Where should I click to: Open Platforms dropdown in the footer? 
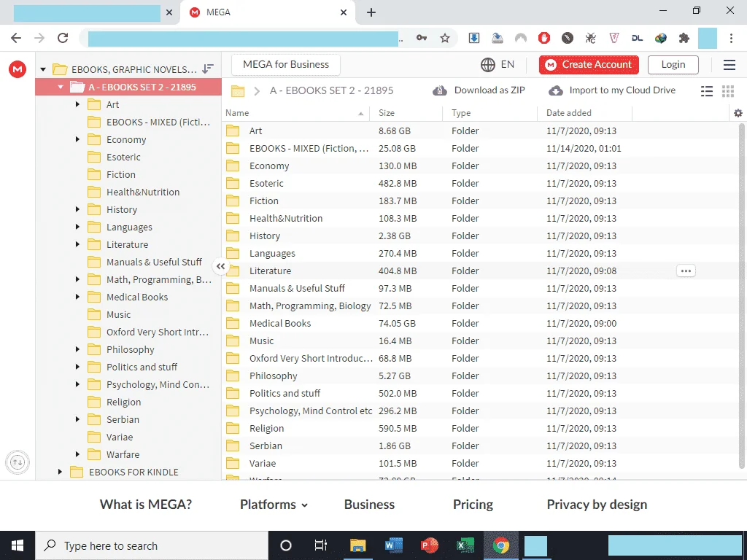pos(274,505)
